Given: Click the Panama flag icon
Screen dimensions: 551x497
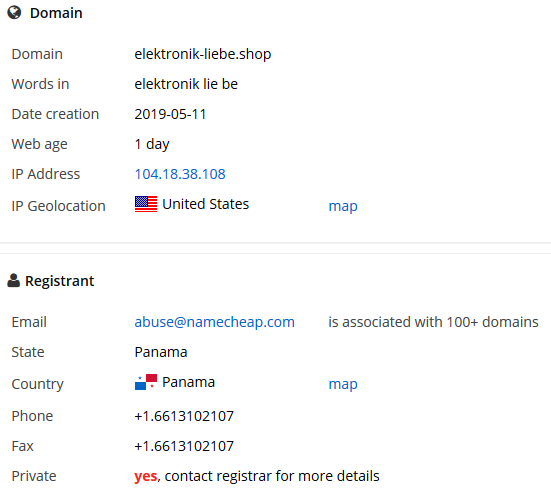Looking at the screenshot, I should pos(146,382).
